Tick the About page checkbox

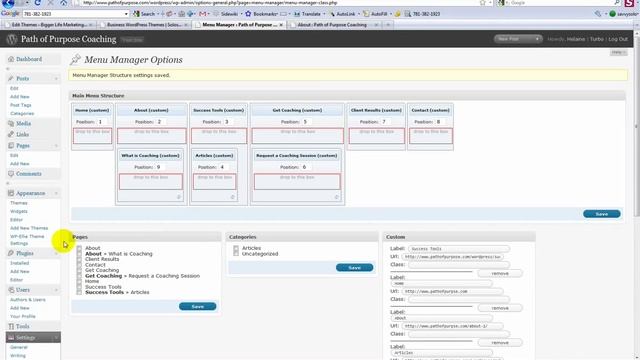pos(79,248)
